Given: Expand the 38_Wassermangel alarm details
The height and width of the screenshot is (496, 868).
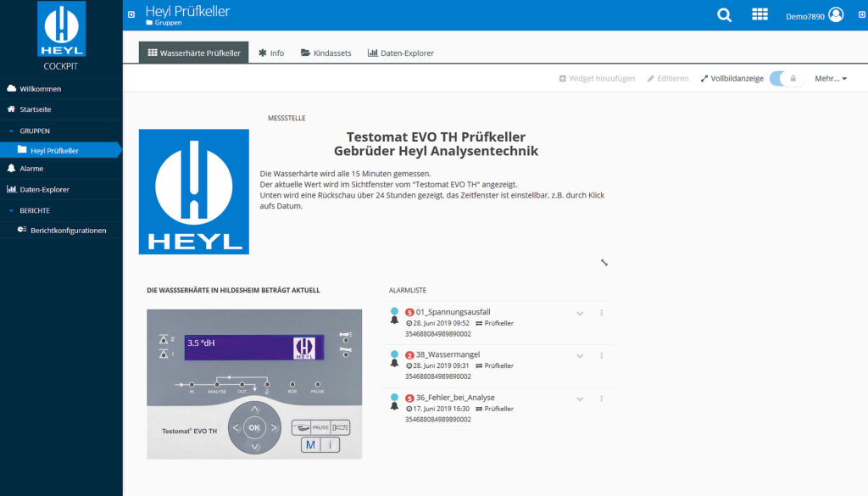Looking at the screenshot, I should point(580,356).
